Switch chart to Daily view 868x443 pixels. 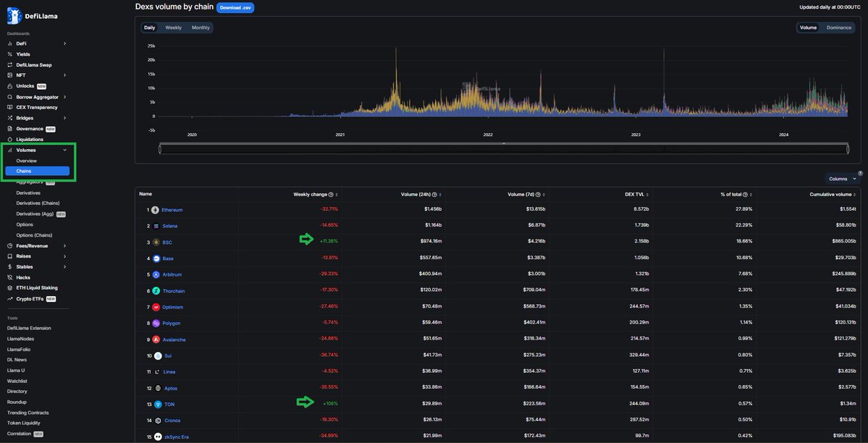[149, 28]
